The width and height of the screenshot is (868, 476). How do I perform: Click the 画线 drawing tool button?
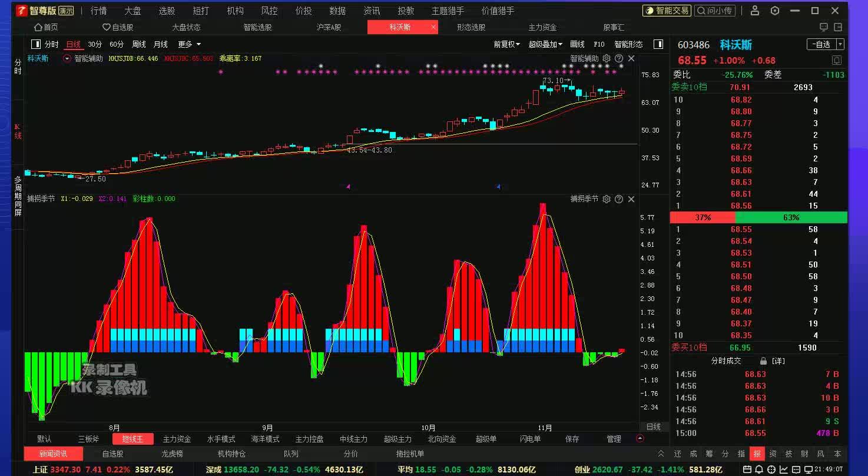(x=578, y=44)
